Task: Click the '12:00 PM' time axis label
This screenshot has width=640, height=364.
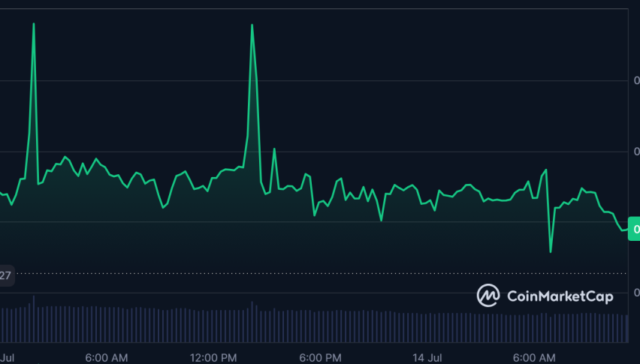Action: 213,358
